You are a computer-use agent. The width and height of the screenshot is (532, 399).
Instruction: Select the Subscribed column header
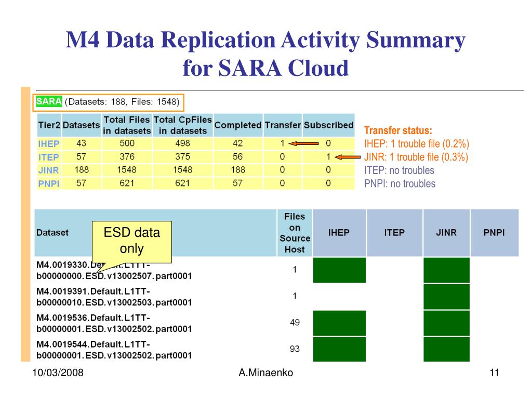tap(328, 125)
